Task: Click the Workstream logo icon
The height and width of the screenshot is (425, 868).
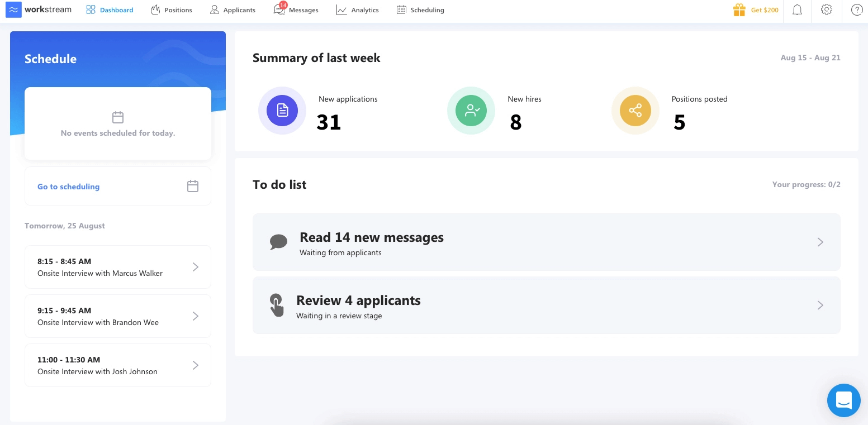Action: (x=13, y=9)
